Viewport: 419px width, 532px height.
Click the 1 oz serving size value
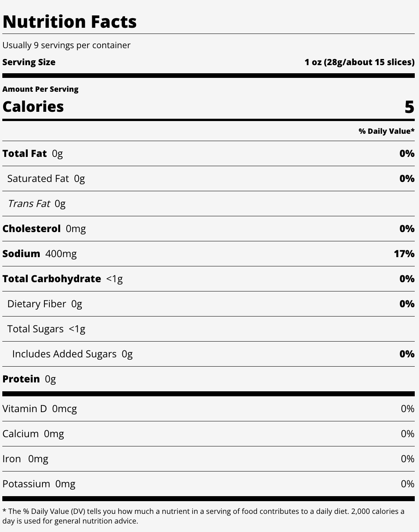[360, 62]
